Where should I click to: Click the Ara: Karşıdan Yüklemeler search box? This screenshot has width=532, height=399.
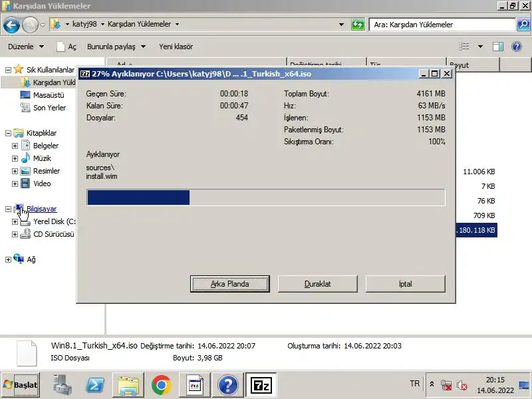click(x=442, y=25)
